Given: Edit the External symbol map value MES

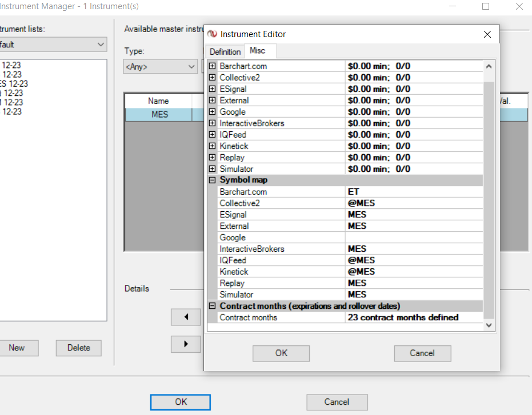Looking at the screenshot, I should click(x=414, y=226).
